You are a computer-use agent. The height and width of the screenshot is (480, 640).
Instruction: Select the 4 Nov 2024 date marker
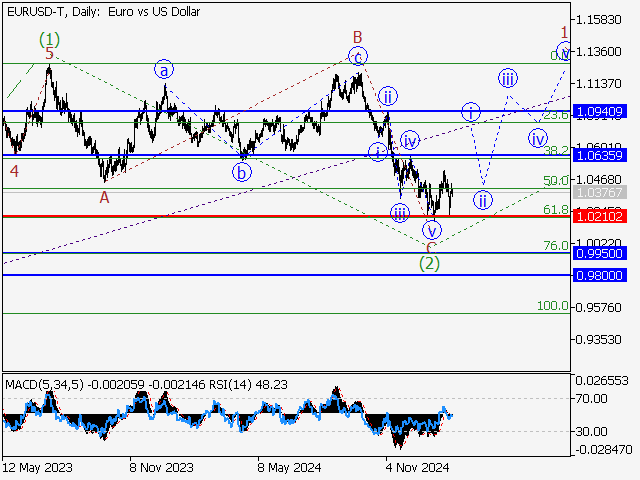(x=415, y=466)
